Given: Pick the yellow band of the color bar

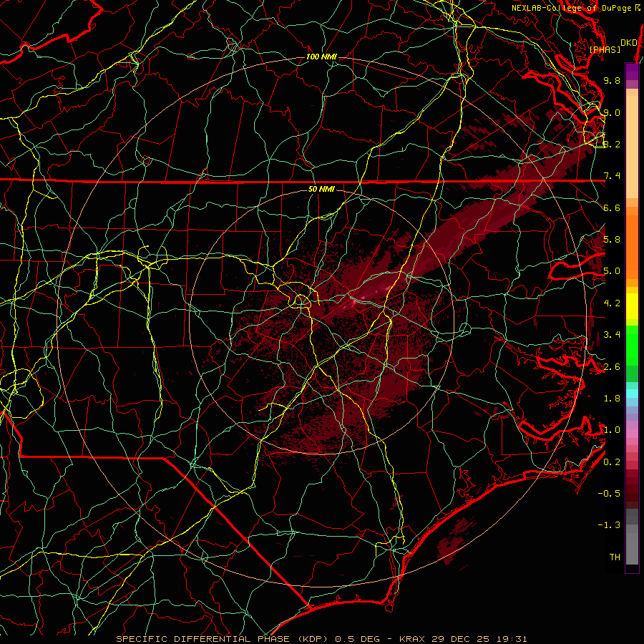Looking at the screenshot, I should (x=632, y=306).
